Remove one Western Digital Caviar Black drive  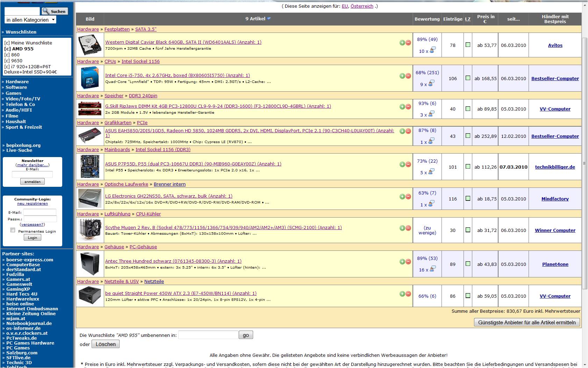tap(408, 43)
